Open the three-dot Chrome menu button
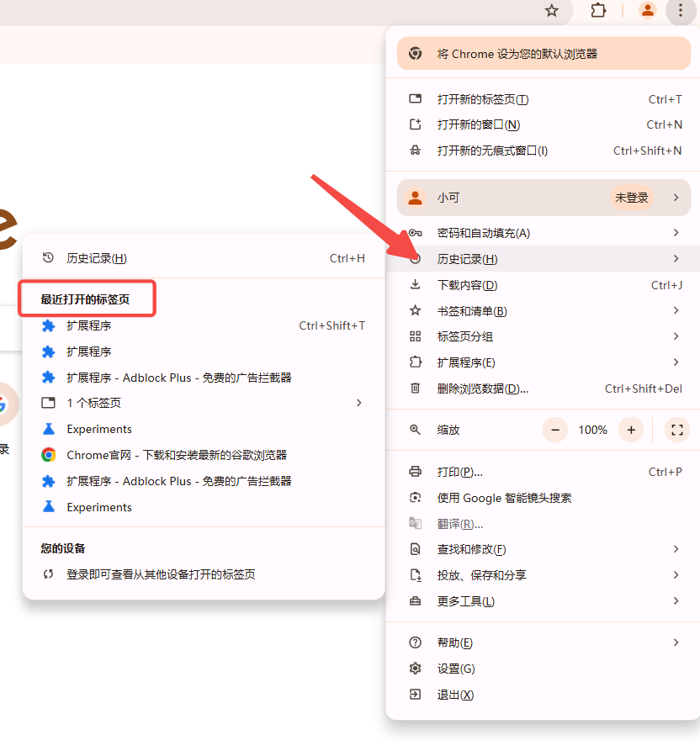 pyautogui.click(x=680, y=10)
